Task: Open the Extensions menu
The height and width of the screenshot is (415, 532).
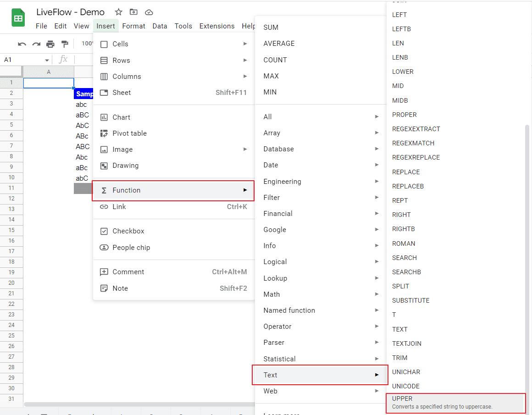Action: click(x=217, y=26)
